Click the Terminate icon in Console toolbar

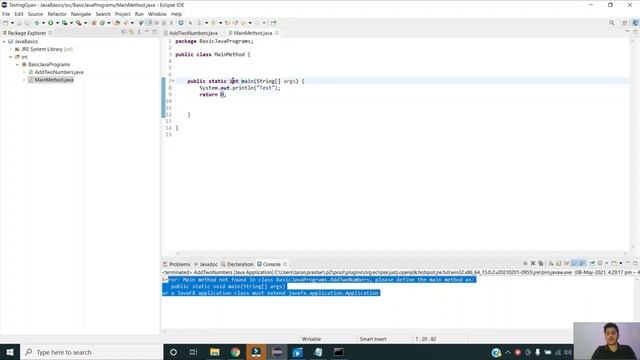[x=525, y=263]
